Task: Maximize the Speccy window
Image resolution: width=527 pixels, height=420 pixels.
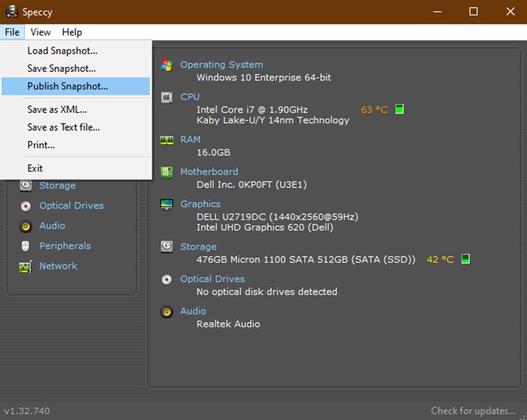Action: (x=473, y=12)
